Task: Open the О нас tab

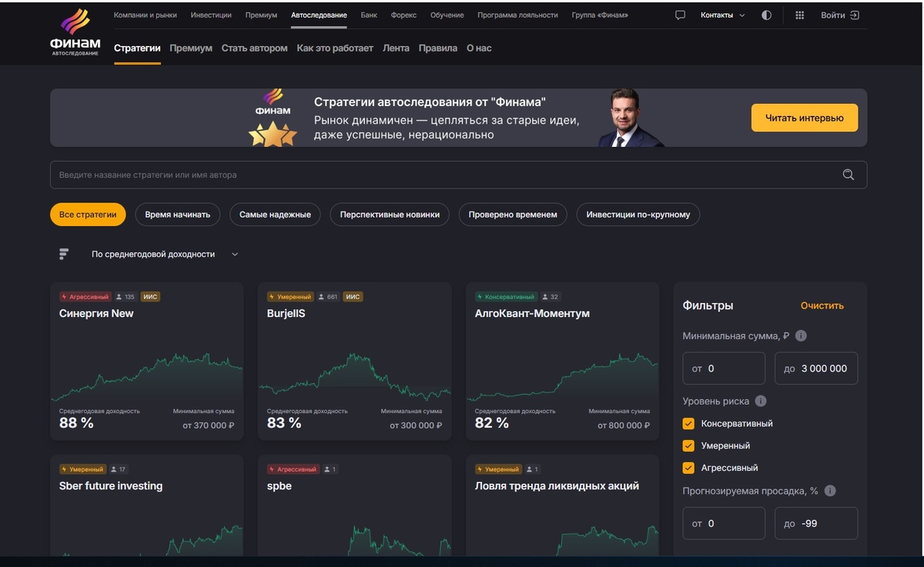Action: 479,48
